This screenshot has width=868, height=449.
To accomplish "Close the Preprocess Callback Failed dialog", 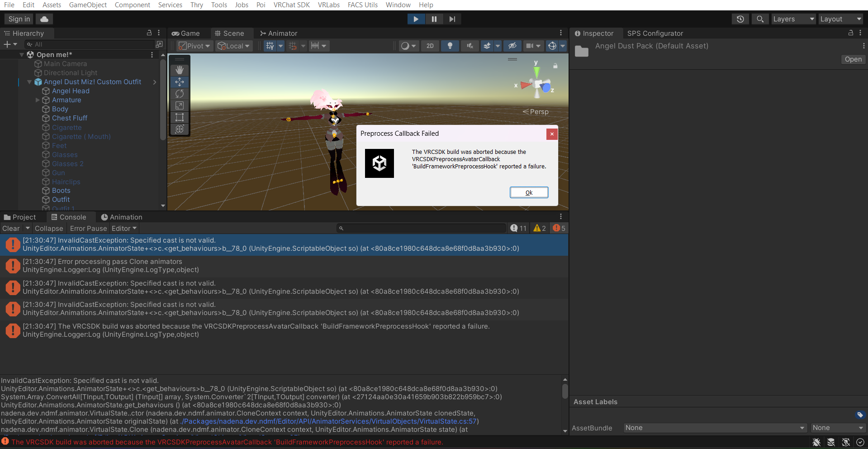I will 552,134.
